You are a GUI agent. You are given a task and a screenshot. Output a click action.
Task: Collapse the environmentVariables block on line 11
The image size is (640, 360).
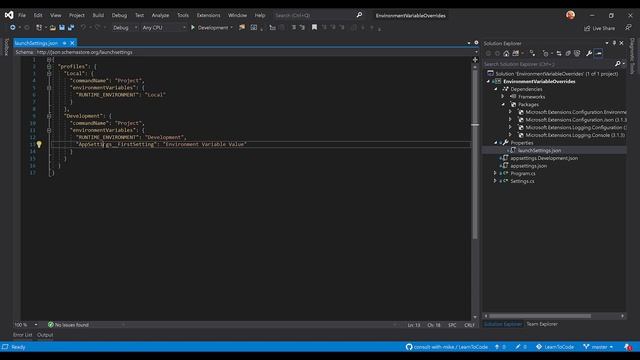pyautogui.click(x=49, y=130)
